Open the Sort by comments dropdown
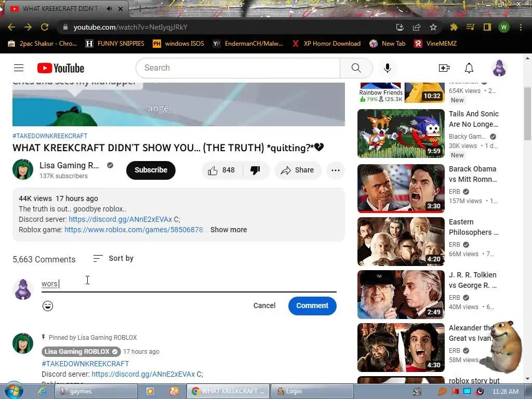 113,259
